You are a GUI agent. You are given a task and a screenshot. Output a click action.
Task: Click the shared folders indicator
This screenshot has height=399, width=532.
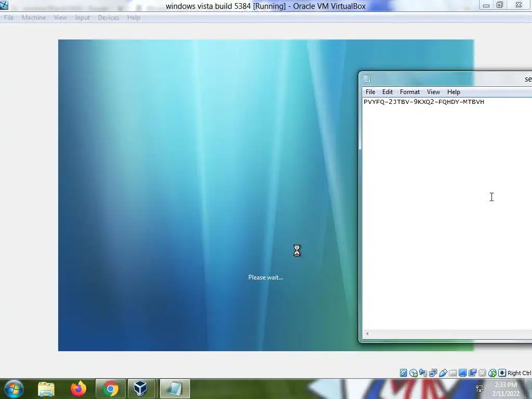point(453,373)
